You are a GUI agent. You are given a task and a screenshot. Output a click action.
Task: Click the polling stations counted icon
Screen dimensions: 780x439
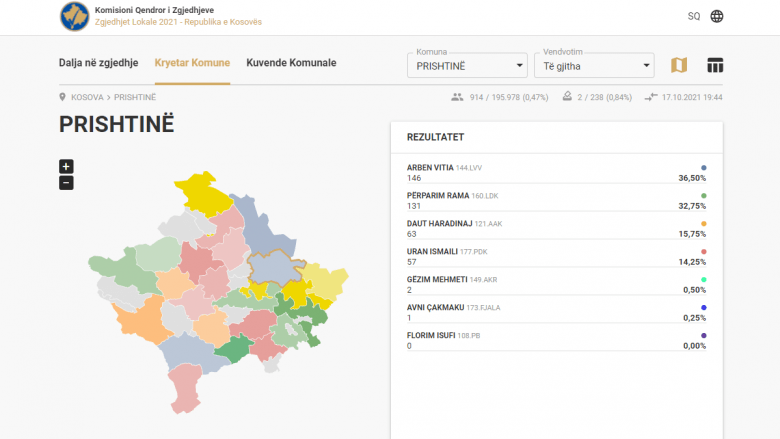tap(567, 97)
